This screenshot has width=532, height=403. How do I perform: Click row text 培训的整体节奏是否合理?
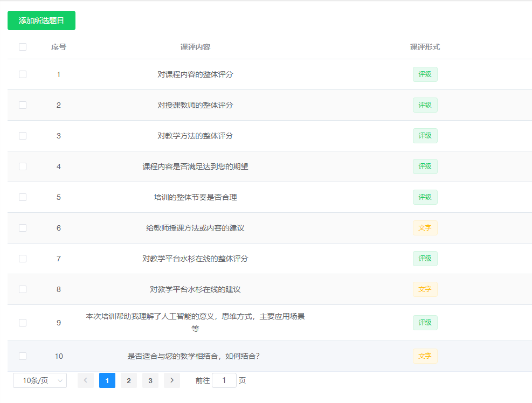pos(195,197)
